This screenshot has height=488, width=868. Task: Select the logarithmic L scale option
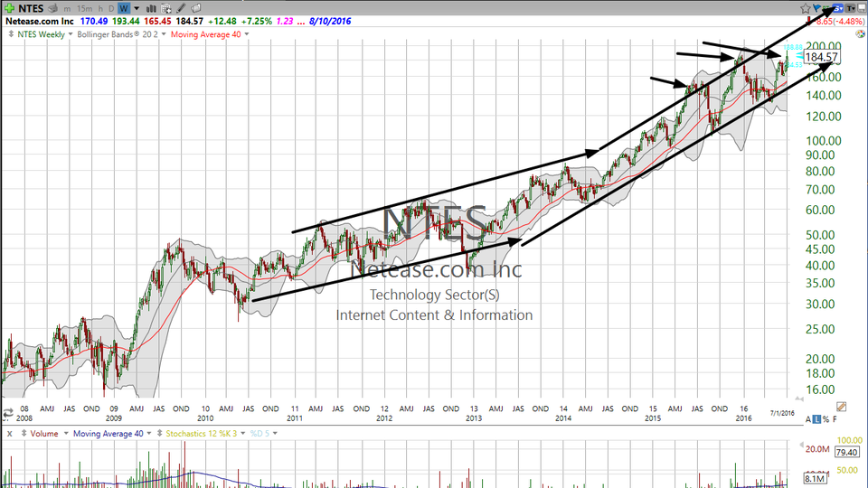[x=816, y=419]
